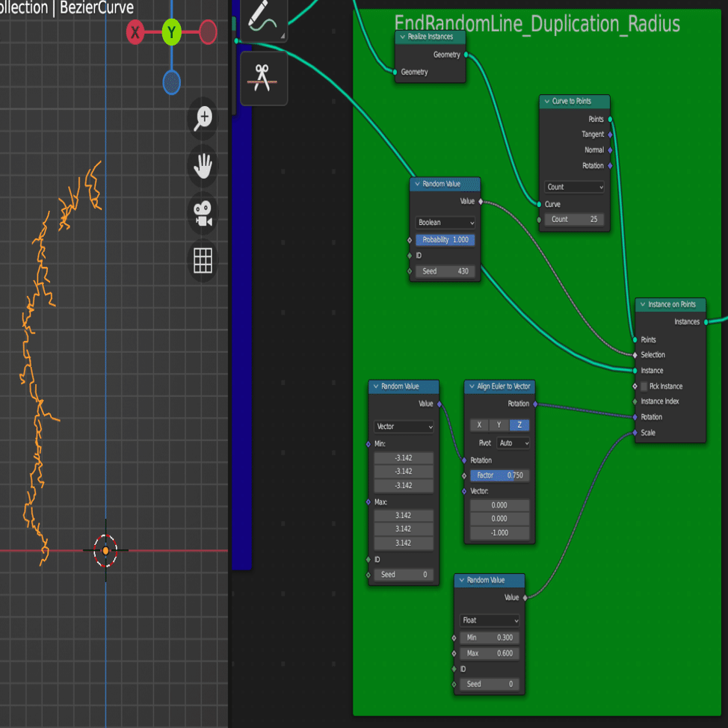Screen dimensions: 728x728
Task: Select Z axis in Align Euler node
Action: tap(519, 425)
